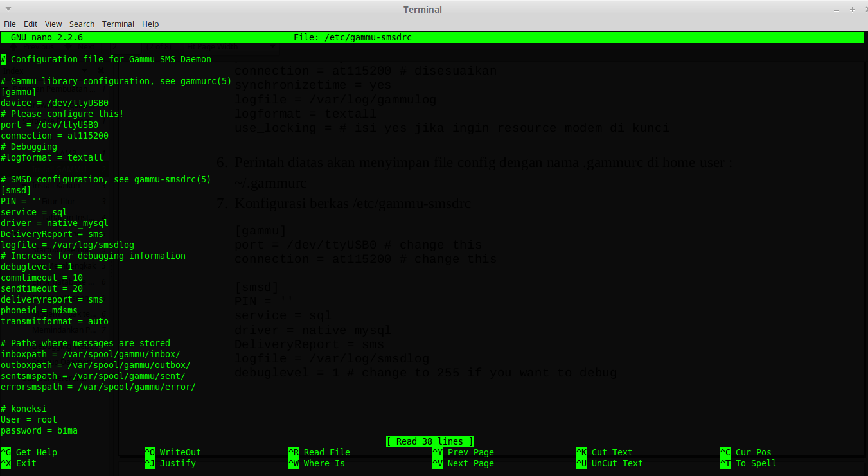This screenshot has height=476, width=868.
Task: Place cursor on 'commtimeout = 10' line
Action: pyautogui.click(x=42, y=278)
